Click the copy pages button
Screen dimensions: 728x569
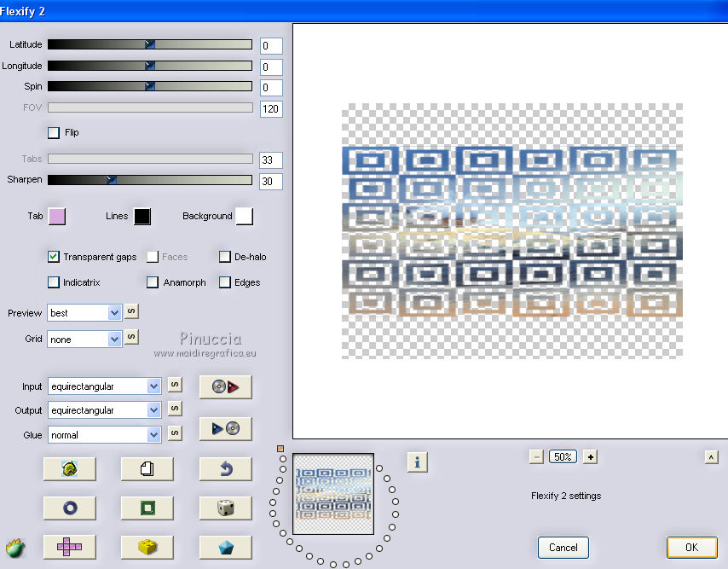pos(147,468)
